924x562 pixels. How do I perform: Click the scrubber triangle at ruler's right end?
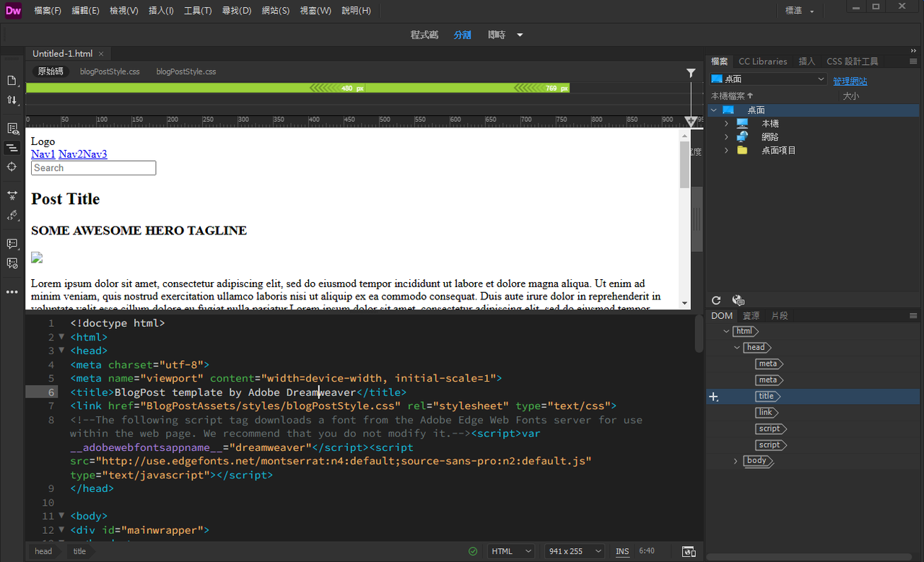pyautogui.click(x=691, y=122)
